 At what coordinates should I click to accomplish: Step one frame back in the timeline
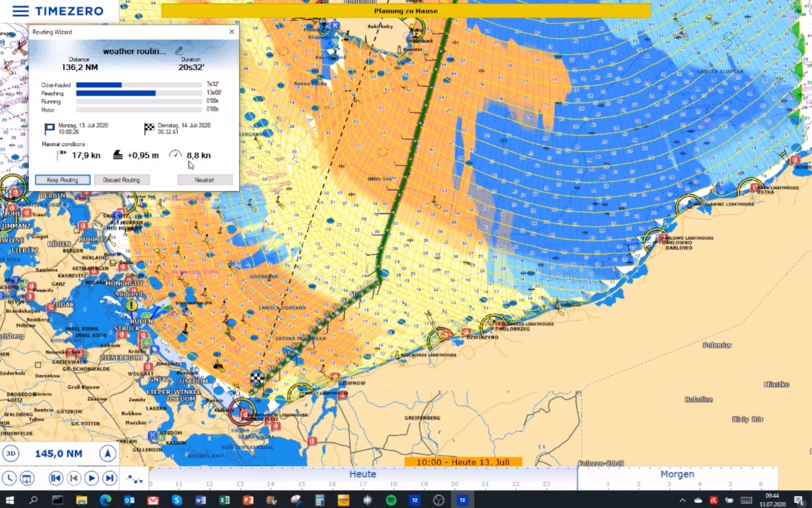point(74,478)
